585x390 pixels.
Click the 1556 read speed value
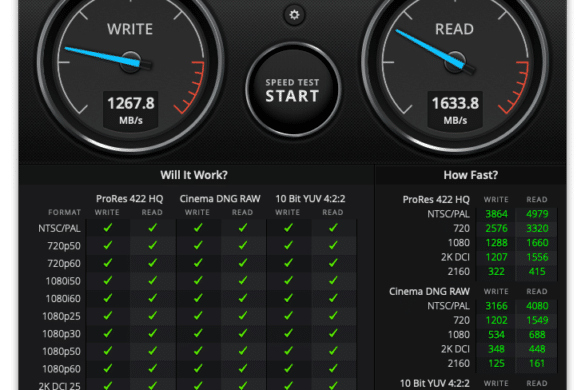point(537,257)
